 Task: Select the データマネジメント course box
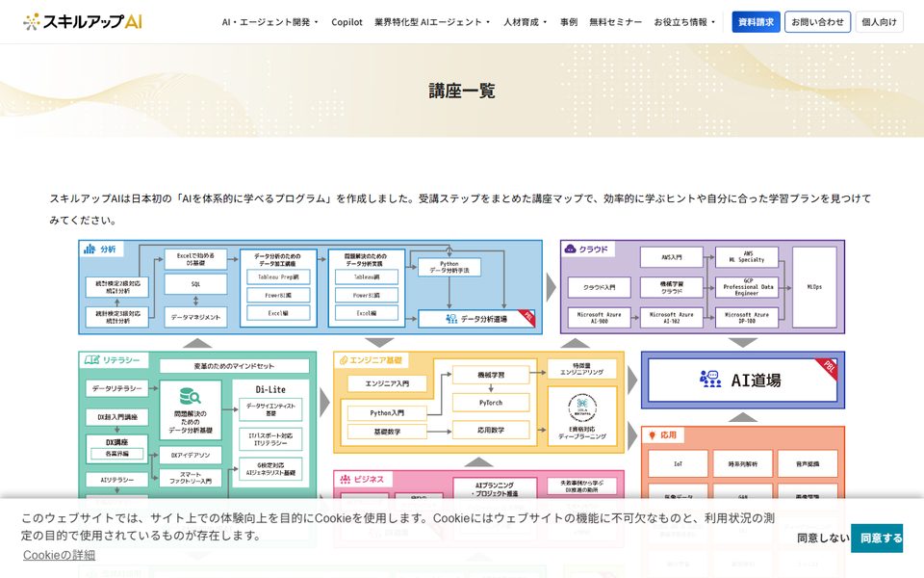point(195,317)
